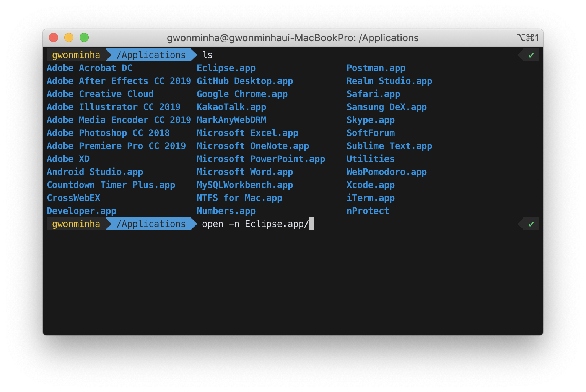Click Xcode.app entry

[x=371, y=185]
